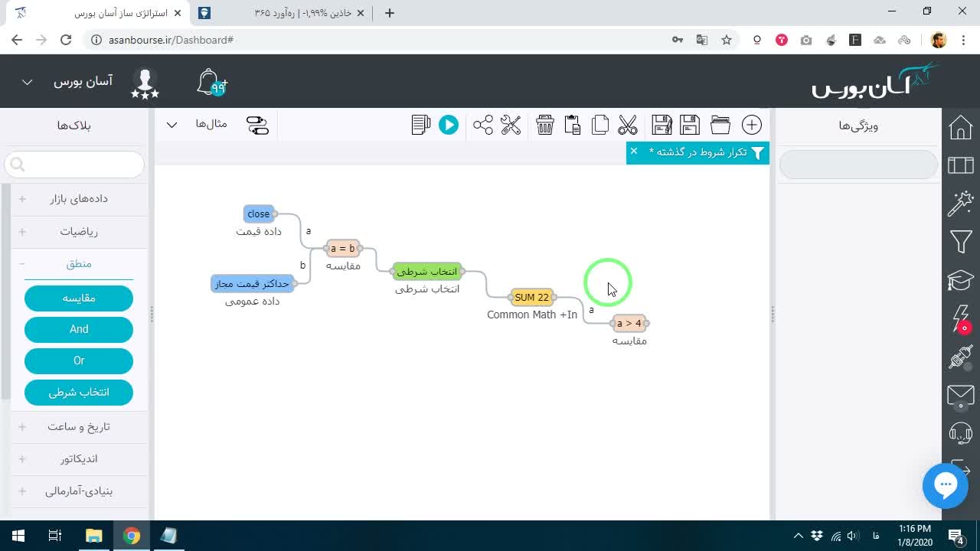Close the تکرار شروط در گذشته tab
This screenshot has height=551, width=980.
click(634, 152)
